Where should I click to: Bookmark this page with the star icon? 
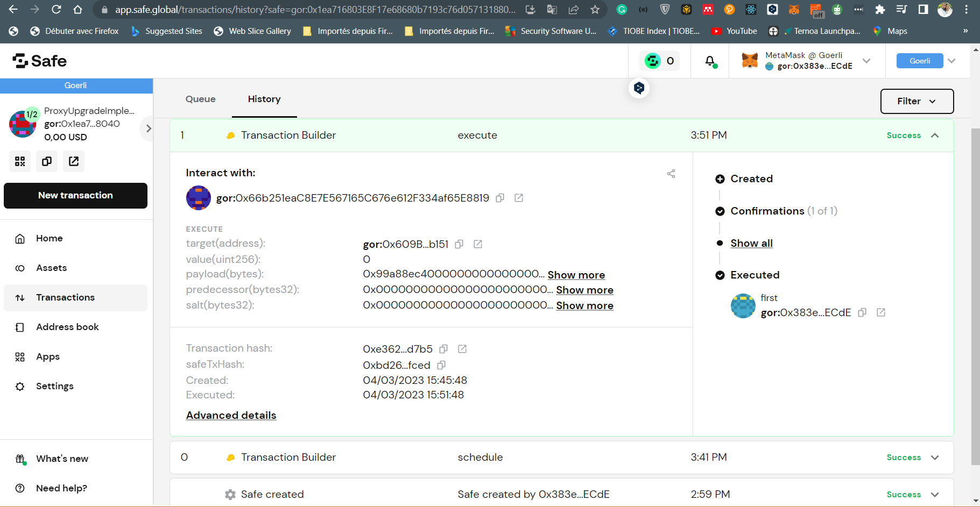[595, 10]
